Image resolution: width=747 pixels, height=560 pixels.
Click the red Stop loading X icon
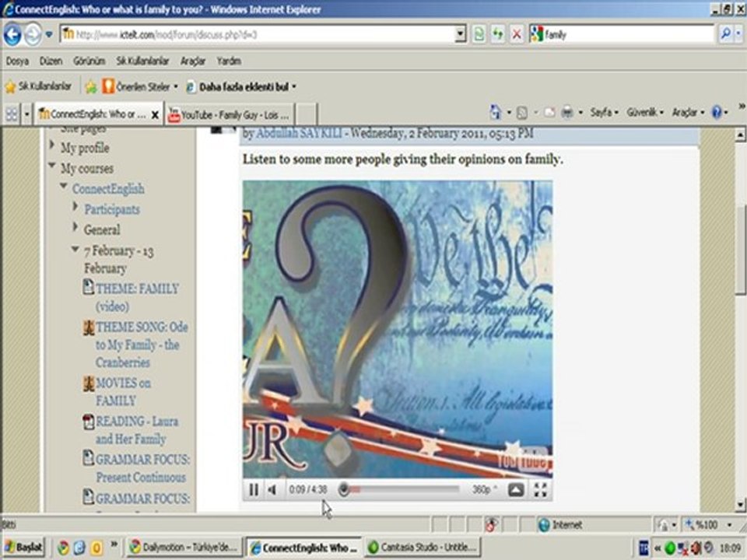click(517, 34)
